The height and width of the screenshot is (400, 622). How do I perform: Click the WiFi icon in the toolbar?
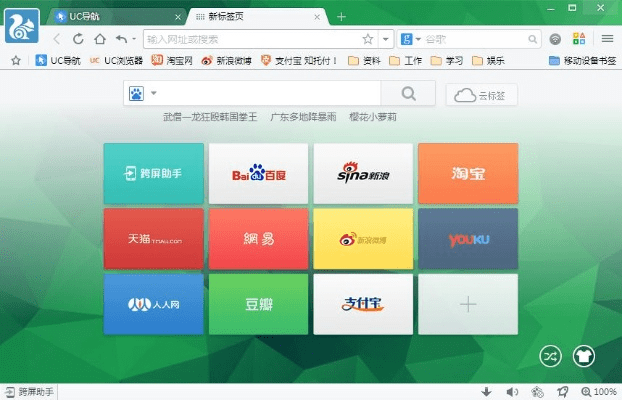[555, 39]
